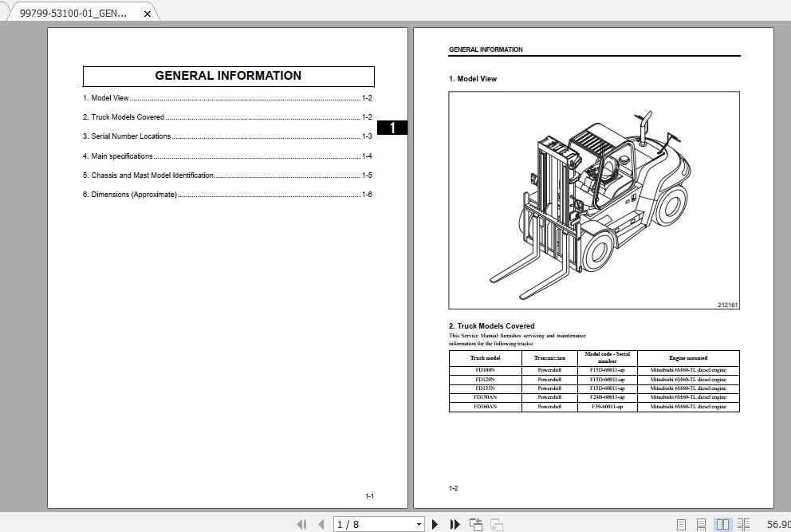Toggle two-page continuous layout
791x532 pixels.
click(x=742, y=524)
